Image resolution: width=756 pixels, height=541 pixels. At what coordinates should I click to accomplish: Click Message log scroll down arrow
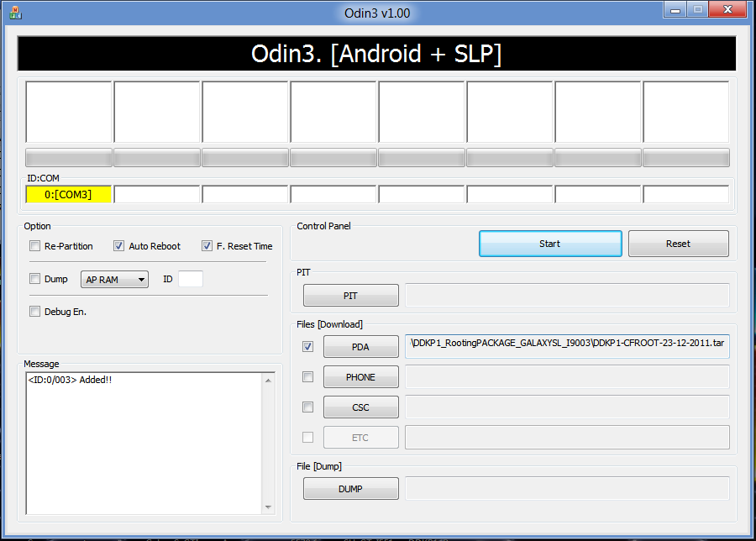tap(269, 507)
